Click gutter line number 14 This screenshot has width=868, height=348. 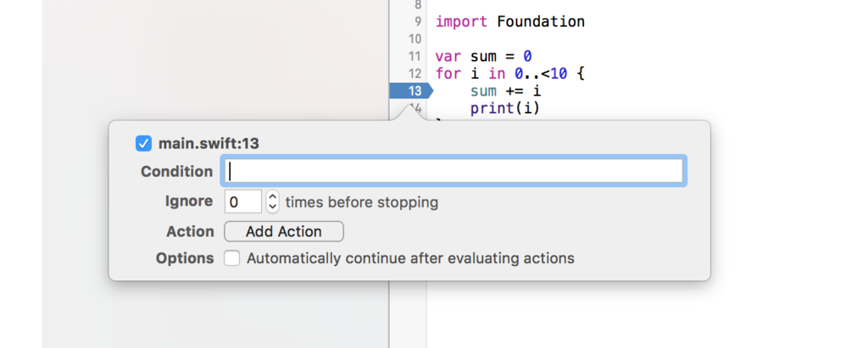(x=415, y=108)
